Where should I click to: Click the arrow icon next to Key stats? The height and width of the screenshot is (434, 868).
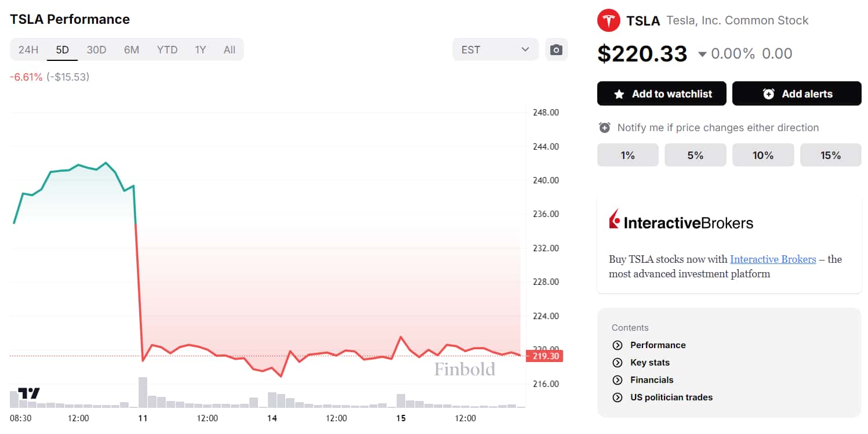point(618,363)
